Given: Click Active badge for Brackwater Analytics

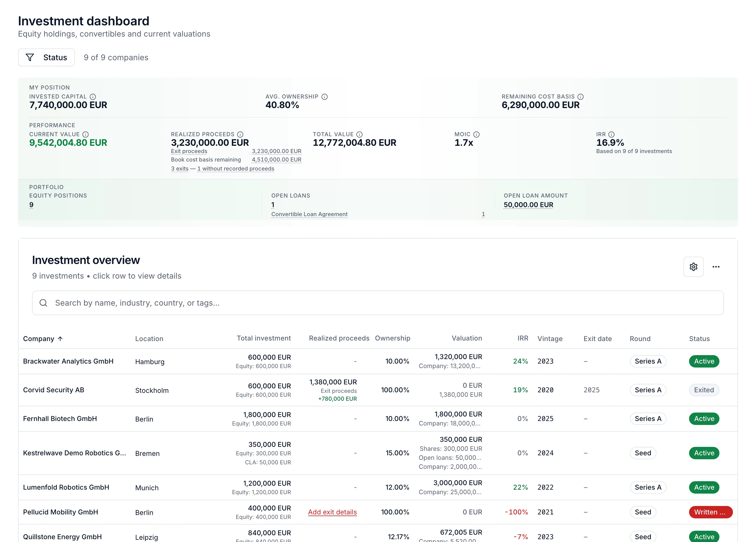Looking at the screenshot, I should 704,361.
